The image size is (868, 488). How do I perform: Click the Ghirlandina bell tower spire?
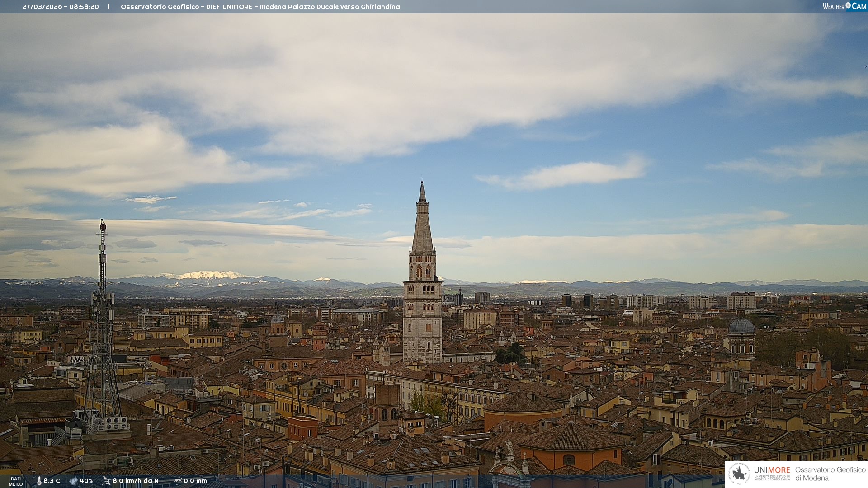(422, 226)
